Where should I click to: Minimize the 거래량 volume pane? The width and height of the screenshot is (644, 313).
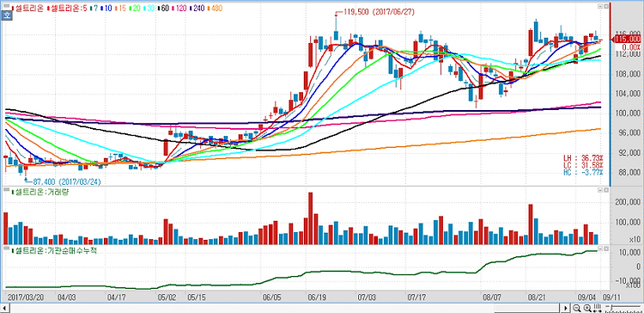600,190
